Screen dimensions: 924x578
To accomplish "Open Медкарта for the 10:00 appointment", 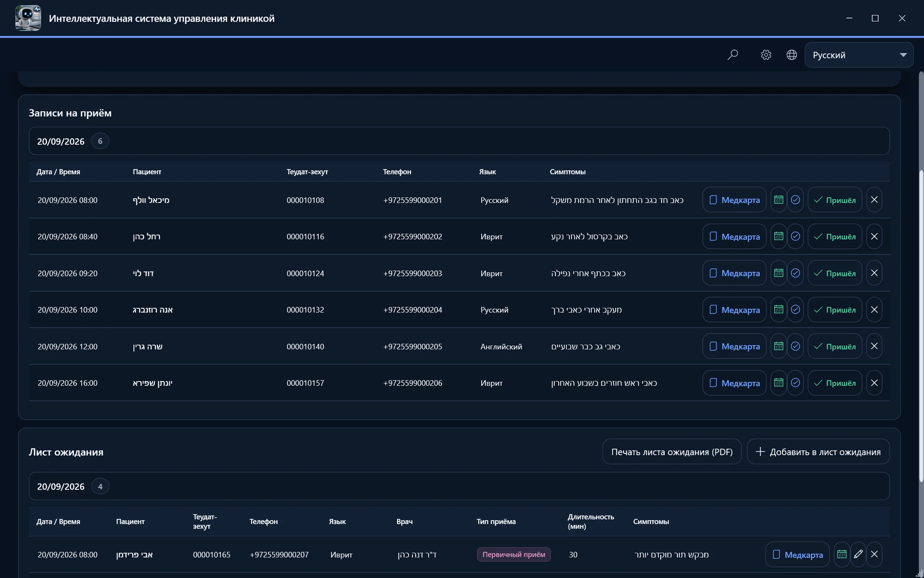I will pos(734,310).
